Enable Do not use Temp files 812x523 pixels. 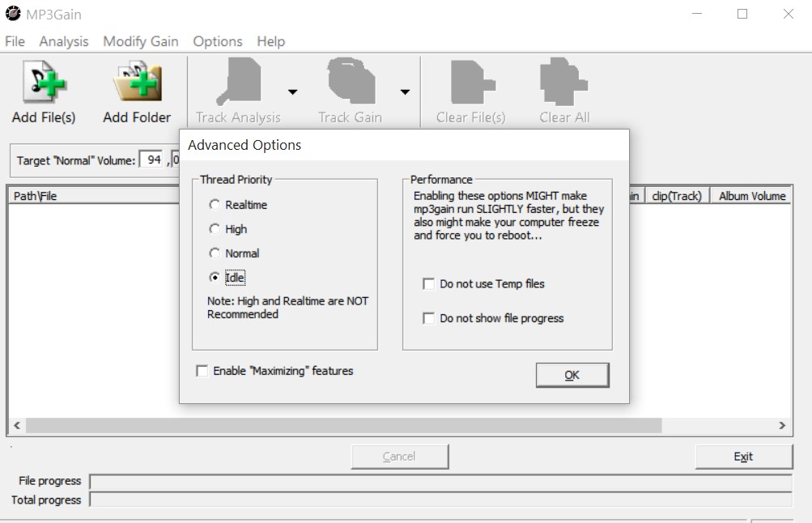pyautogui.click(x=427, y=283)
